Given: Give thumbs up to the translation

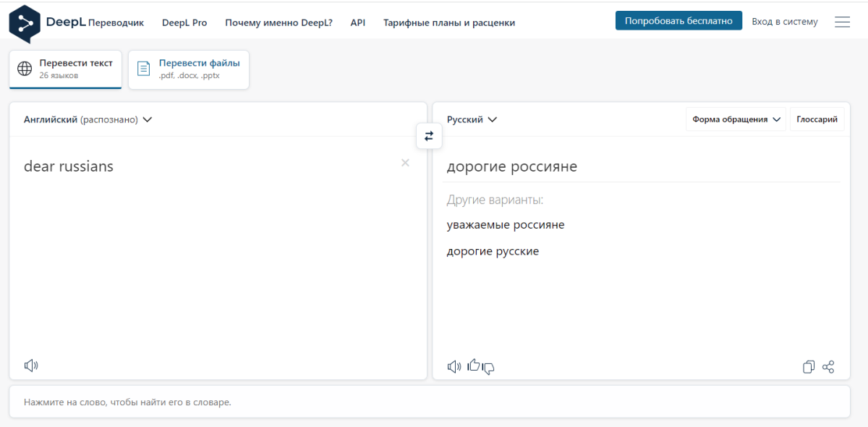Looking at the screenshot, I should pyautogui.click(x=474, y=365).
